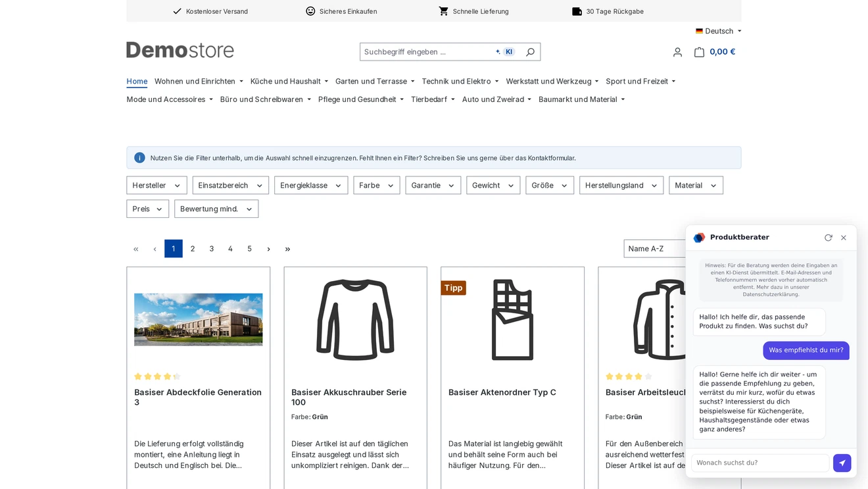Expand the Bewertung mind. filter
Image resolution: width=868 pixels, height=489 pixels.
[216, 209]
